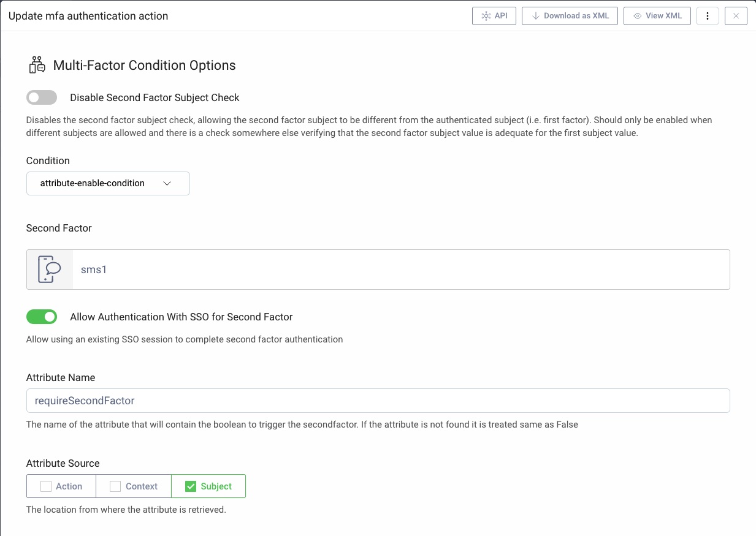Enable Disable Second Factor Subject Check toggle
Image resolution: width=756 pixels, height=536 pixels.
point(42,97)
